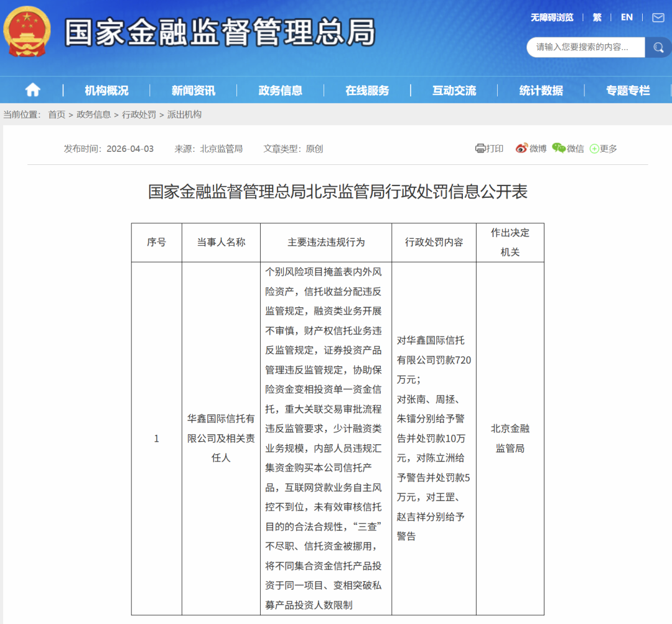Share via the Weibo icon
The width and height of the screenshot is (672, 624).
point(521,149)
